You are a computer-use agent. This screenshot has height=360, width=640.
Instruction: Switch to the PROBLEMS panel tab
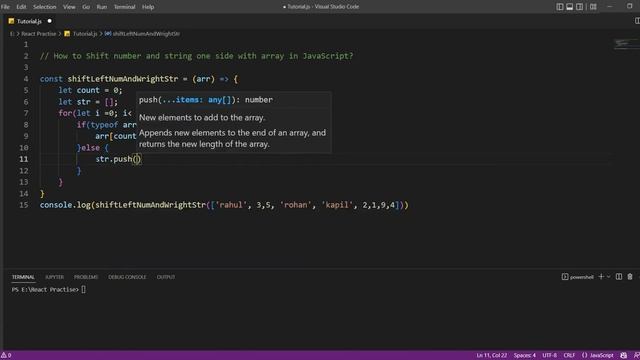(x=86, y=277)
